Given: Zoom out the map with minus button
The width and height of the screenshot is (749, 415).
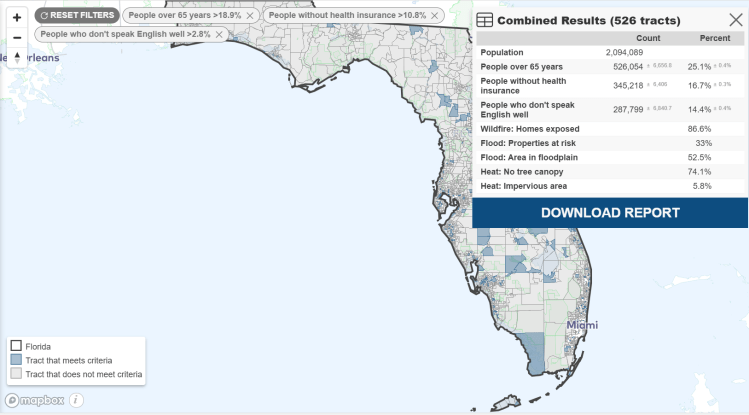Looking at the screenshot, I should (x=17, y=38).
